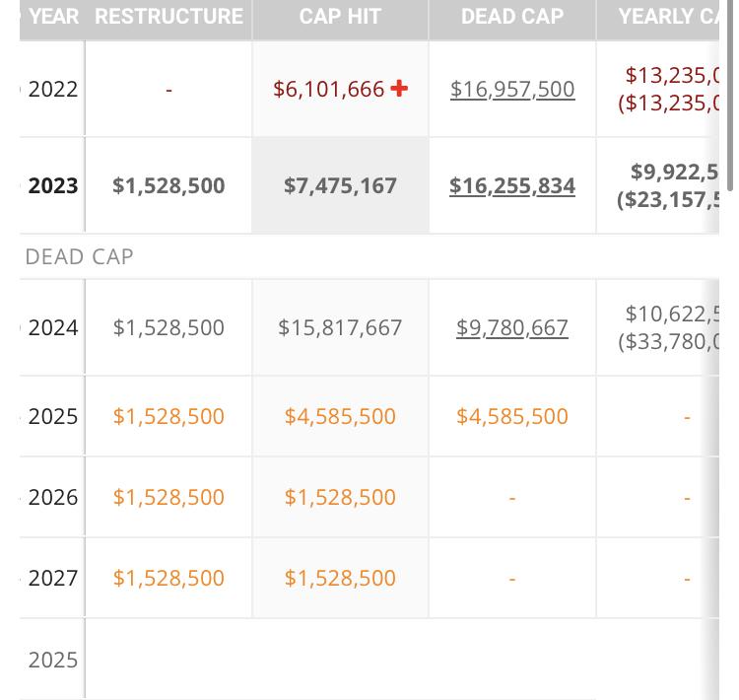
Task: Click the DEAD CAP column header
Action: (512, 17)
